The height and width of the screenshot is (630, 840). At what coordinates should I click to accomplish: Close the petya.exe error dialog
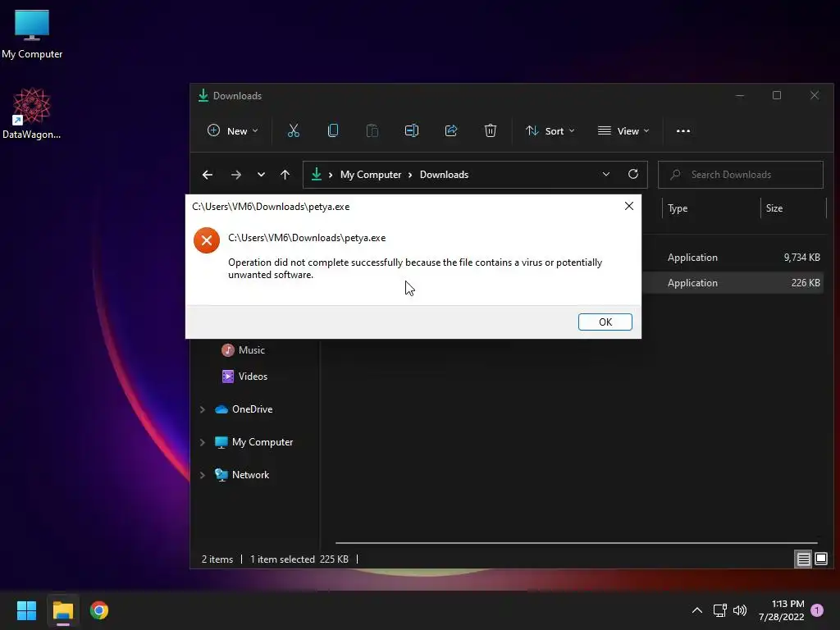pos(629,206)
